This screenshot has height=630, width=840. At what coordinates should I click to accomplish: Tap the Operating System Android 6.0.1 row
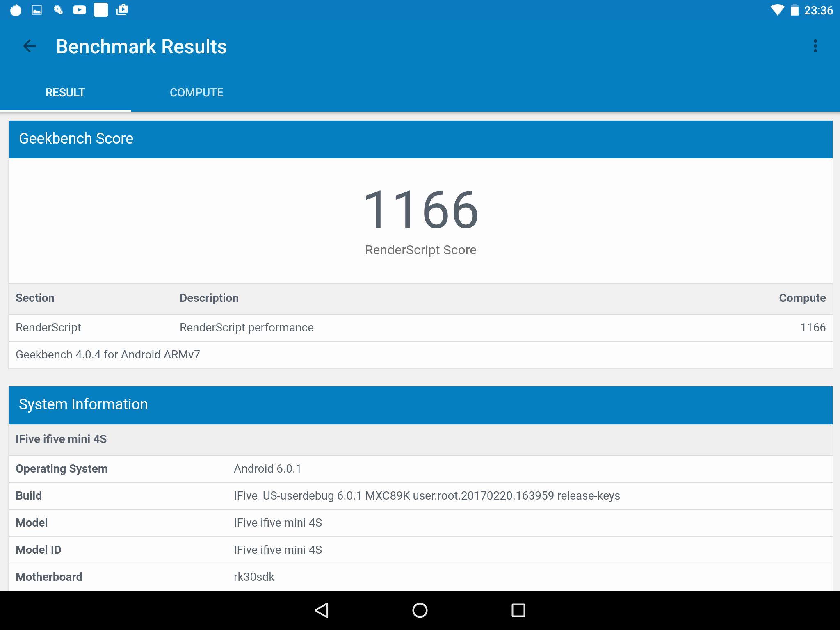click(x=420, y=469)
